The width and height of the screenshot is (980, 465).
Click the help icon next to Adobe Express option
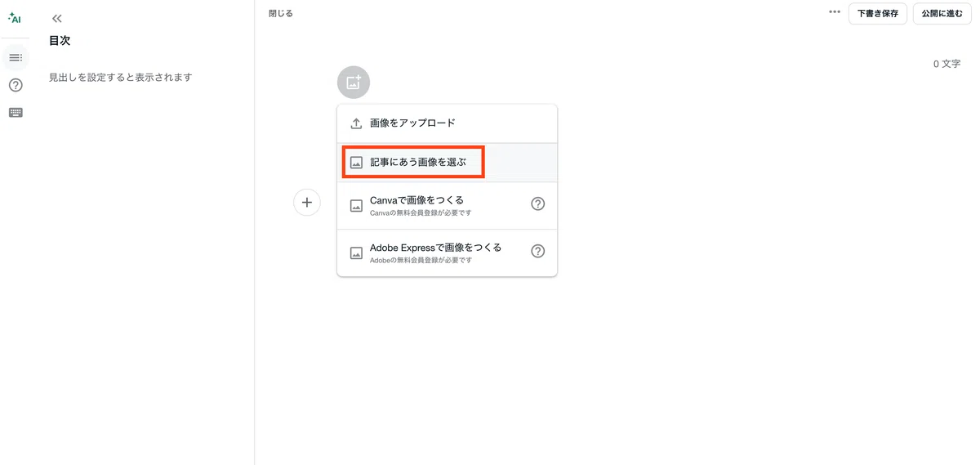tap(537, 251)
